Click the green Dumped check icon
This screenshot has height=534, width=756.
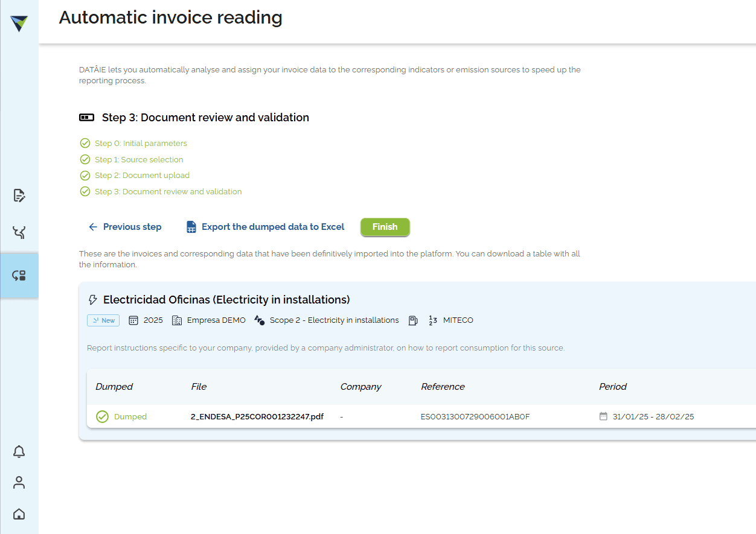103,417
